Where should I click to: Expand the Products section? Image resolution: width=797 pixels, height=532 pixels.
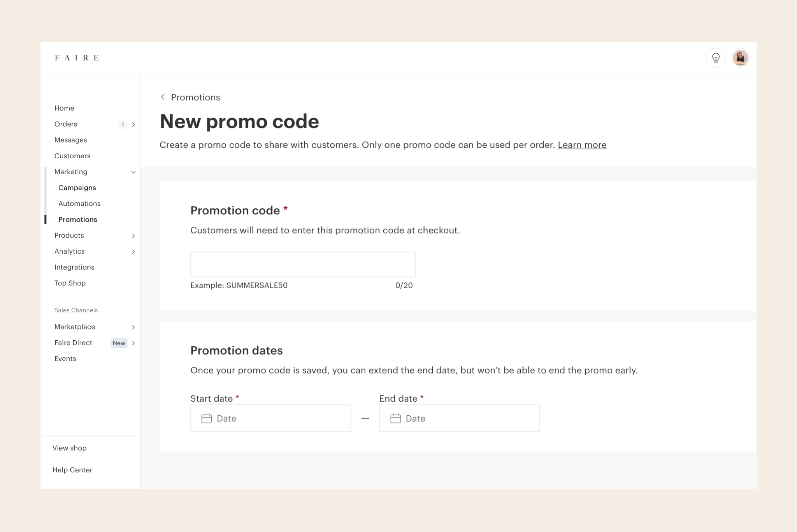(133, 235)
